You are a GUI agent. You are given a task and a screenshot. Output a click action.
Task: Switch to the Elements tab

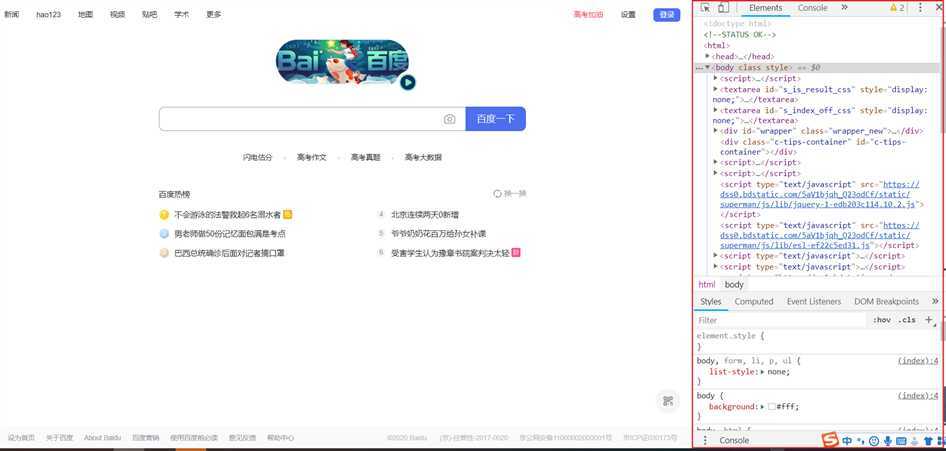766,8
